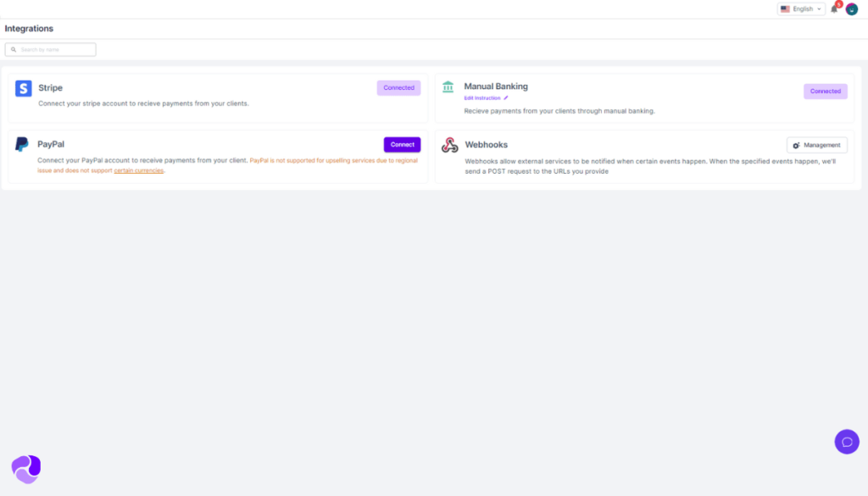The width and height of the screenshot is (868, 496).
Task: Click Manual Banking's Connected button
Action: [x=825, y=92]
